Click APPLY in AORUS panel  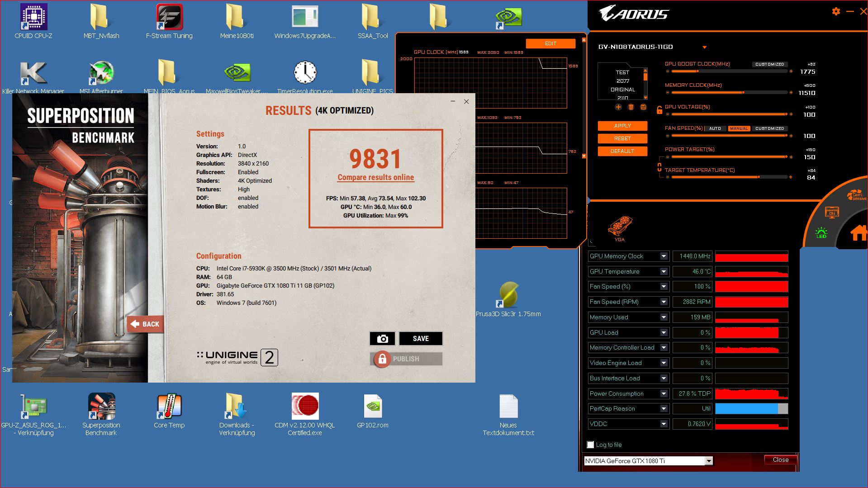click(622, 126)
